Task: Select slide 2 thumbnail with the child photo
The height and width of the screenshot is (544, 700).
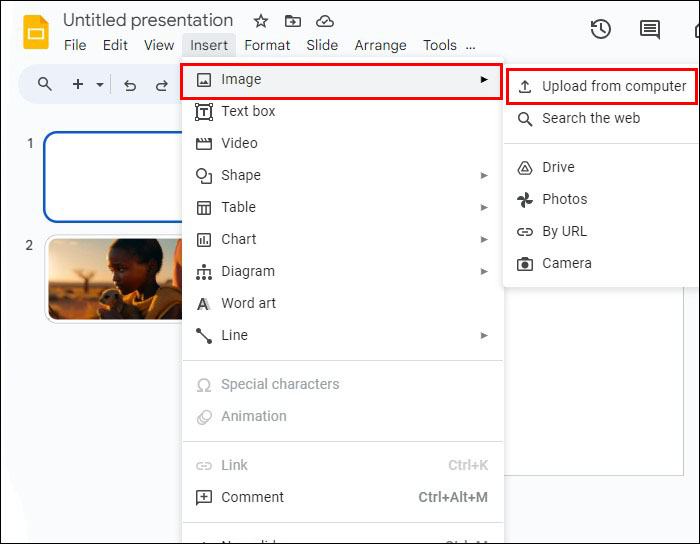Action: pos(114,279)
